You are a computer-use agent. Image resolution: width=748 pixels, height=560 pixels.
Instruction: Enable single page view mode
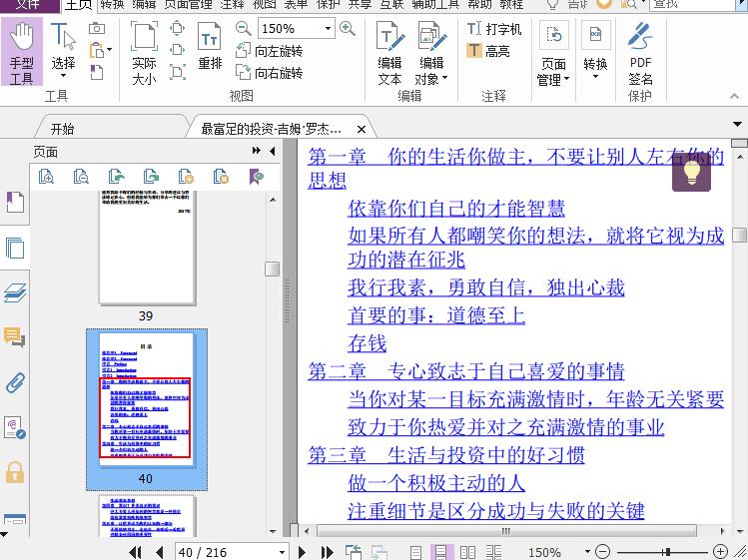click(416, 552)
